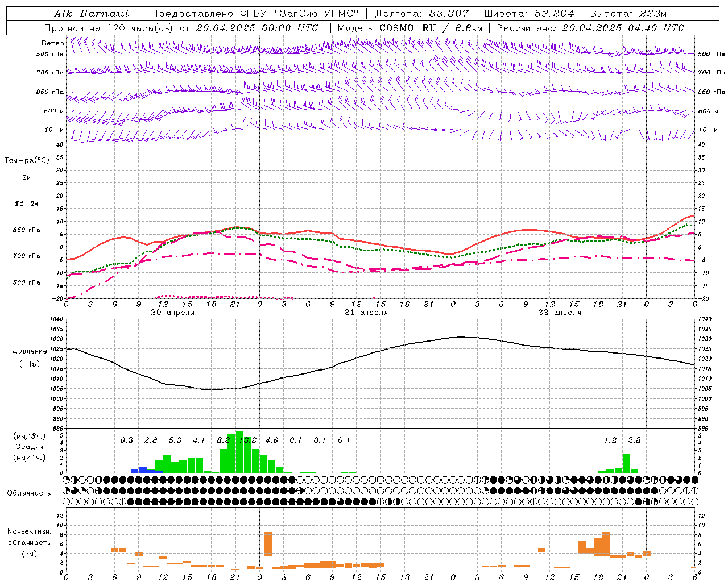Click the Давление pressure label

tap(30, 351)
